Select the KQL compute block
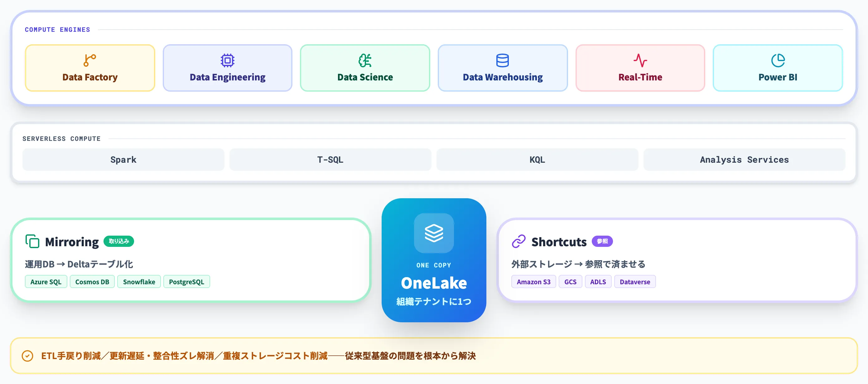 (538, 160)
